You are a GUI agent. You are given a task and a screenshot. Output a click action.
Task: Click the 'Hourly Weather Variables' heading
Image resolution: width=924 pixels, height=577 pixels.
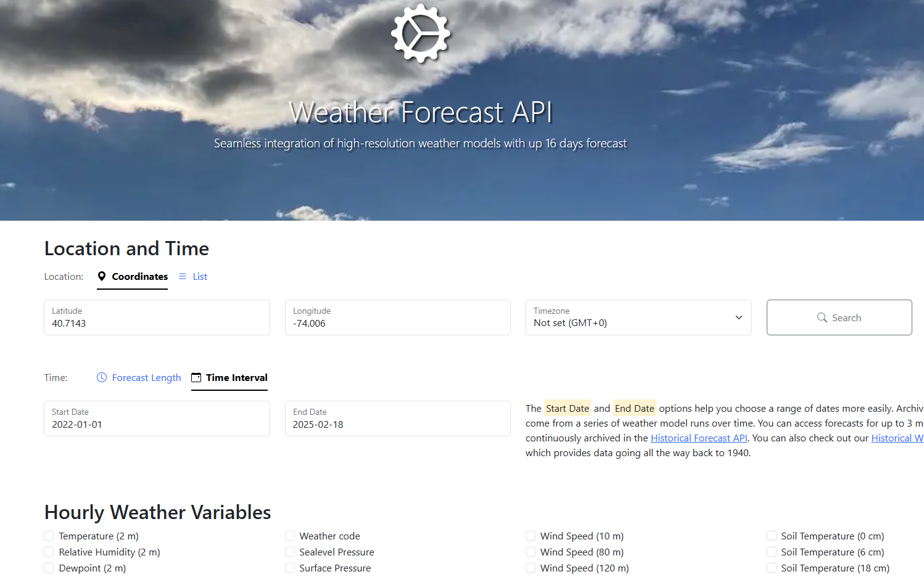tap(157, 512)
